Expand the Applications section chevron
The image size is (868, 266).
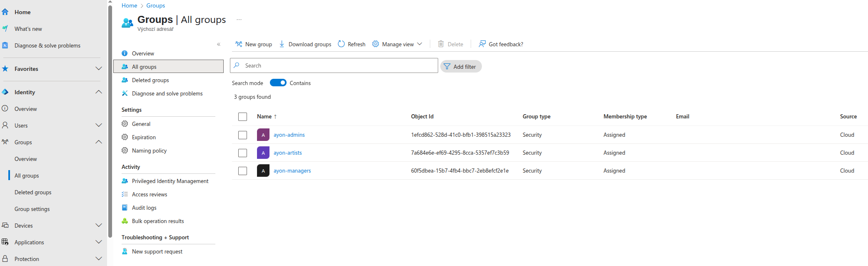point(98,242)
